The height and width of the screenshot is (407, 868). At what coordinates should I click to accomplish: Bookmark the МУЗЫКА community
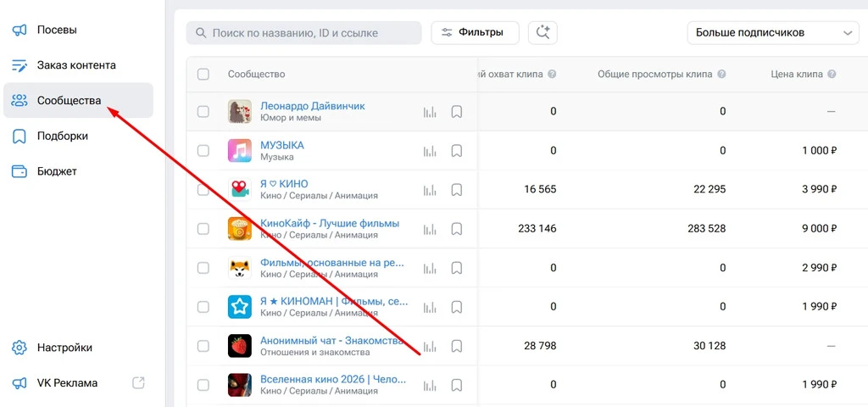(x=456, y=151)
